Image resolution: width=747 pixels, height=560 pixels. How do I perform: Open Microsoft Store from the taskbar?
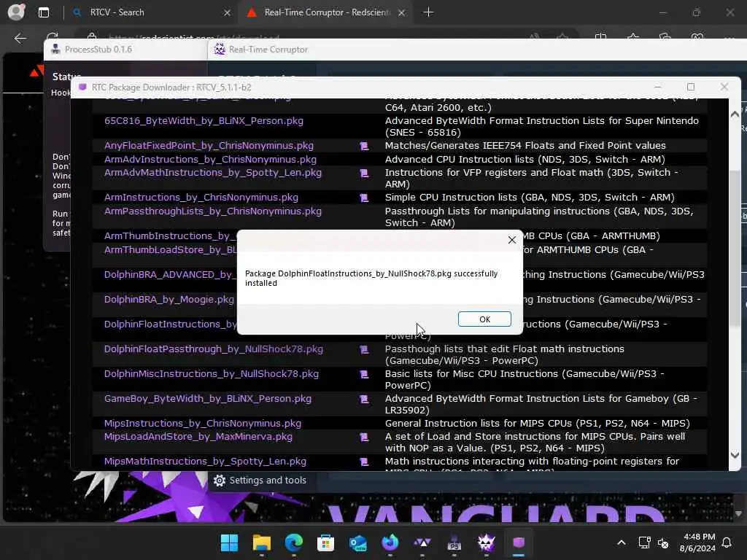(326, 542)
